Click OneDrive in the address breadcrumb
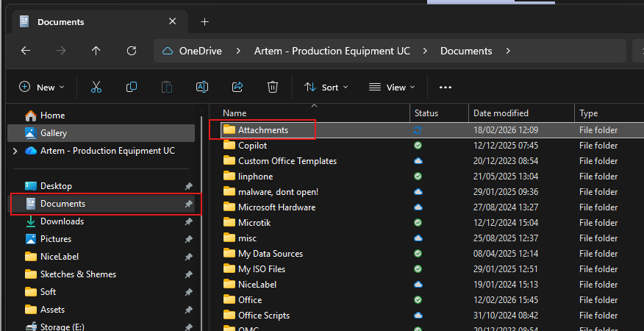This screenshot has width=644, height=331. coord(199,51)
